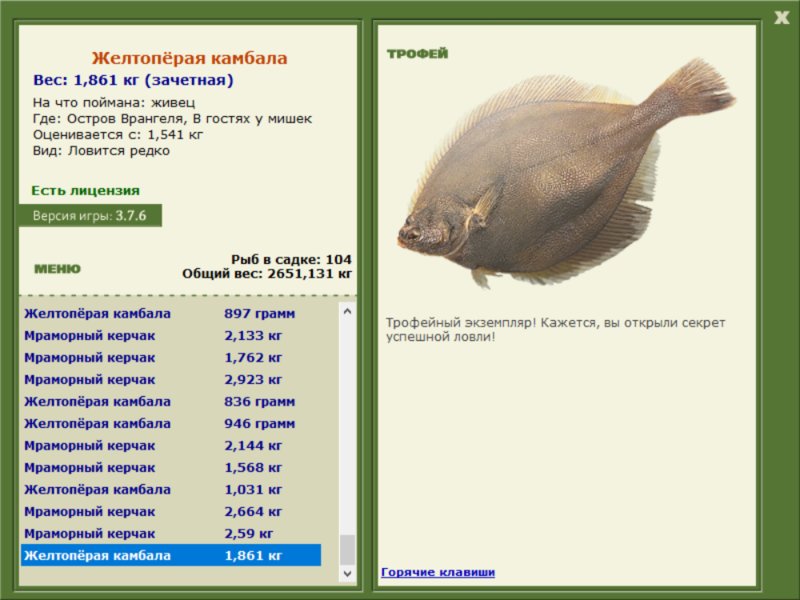Viewport: 800px width, 600px height.
Task: Click highlighted Желтопёрая камбала 1,861 кг row
Action: pyautogui.click(x=170, y=556)
